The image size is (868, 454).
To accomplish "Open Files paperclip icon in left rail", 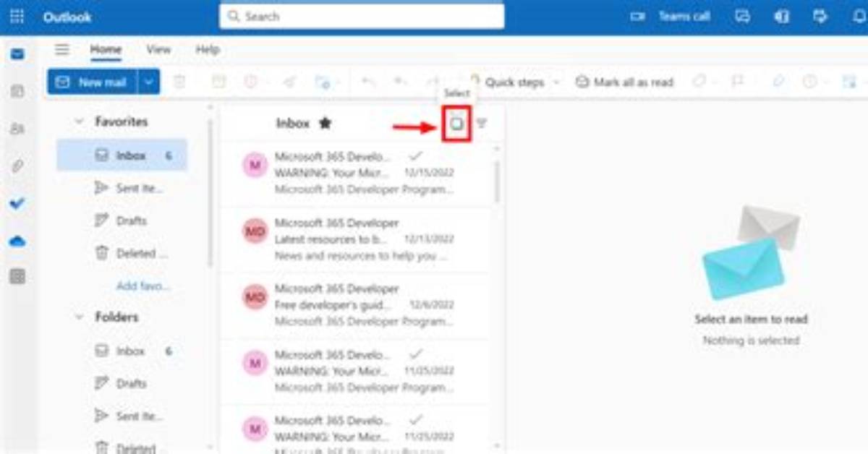I will coord(17,166).
